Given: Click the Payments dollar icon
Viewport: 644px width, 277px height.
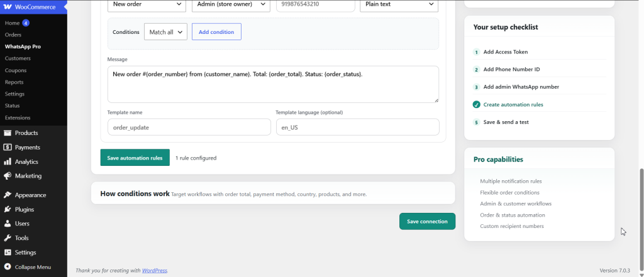Looking at the screenshot, I should click(8, 148).
